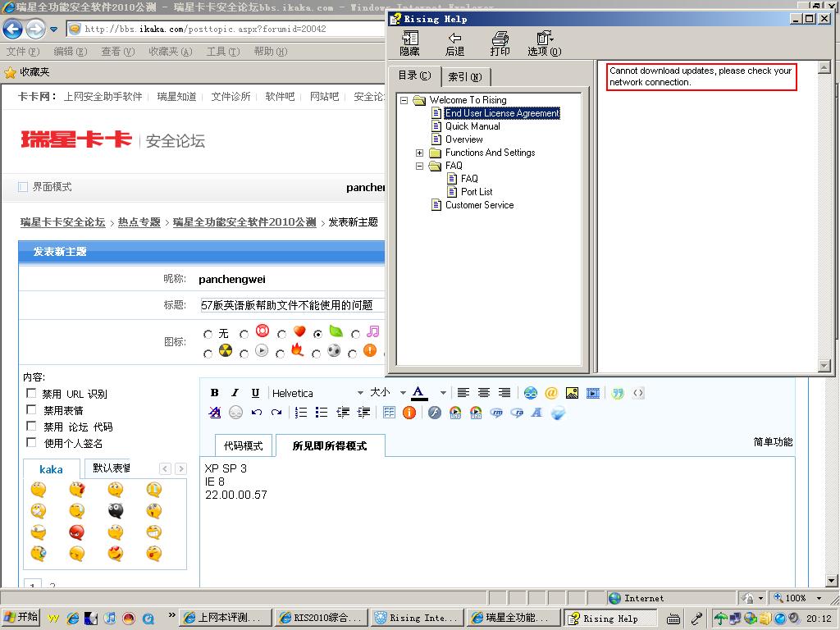Image resolution: width=840 pixels, height=630 pixels.
Task: Open the zoom level 100% dropdown arrow
Action: click(x=819, y=598)
